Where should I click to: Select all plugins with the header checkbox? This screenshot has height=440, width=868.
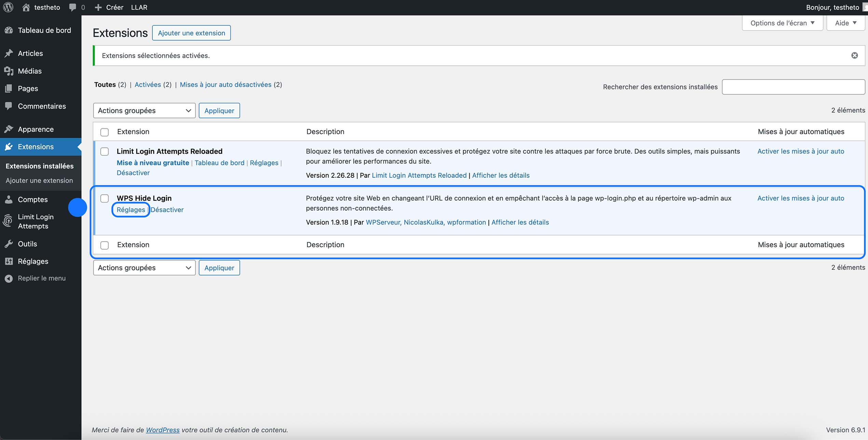coord(104,131)
